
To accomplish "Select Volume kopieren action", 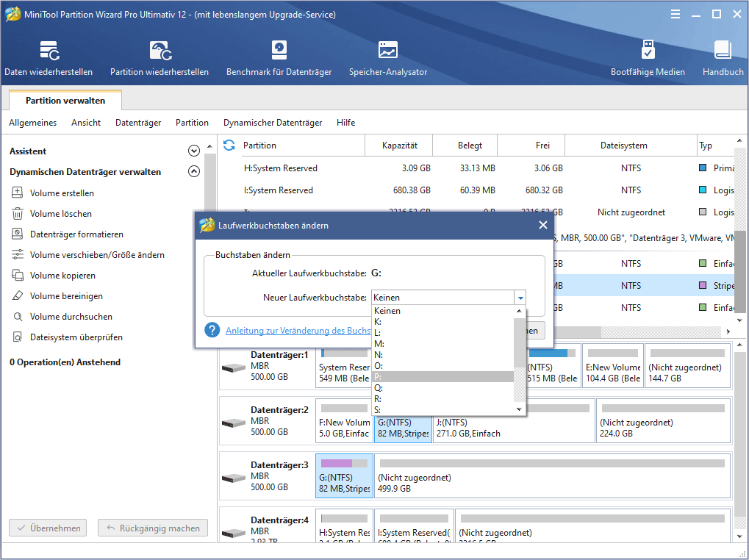I will point(62,275).
